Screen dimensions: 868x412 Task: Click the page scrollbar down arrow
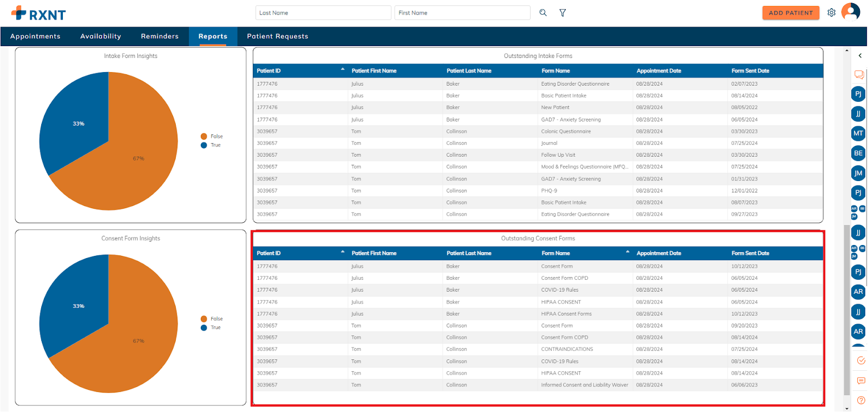point(847,408)
